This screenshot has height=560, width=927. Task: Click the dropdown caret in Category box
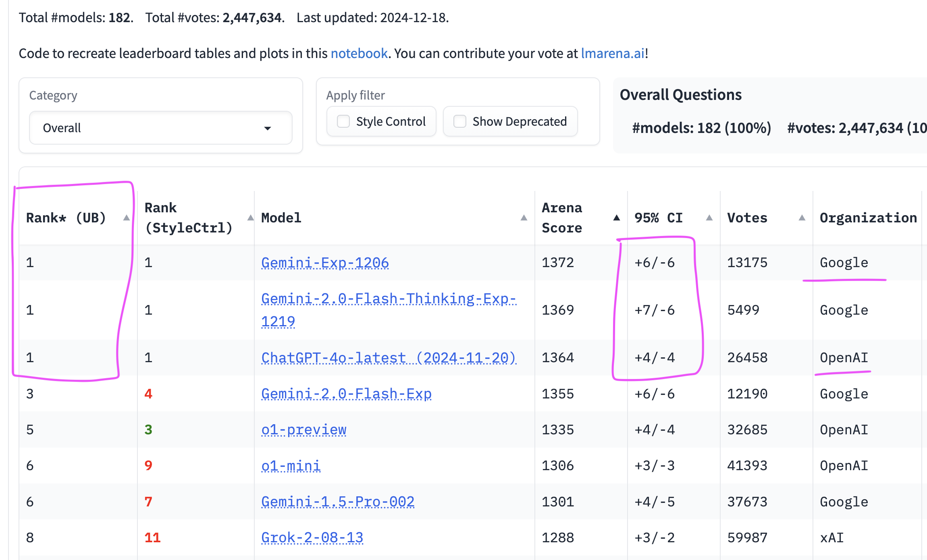(x=268, y=128)
